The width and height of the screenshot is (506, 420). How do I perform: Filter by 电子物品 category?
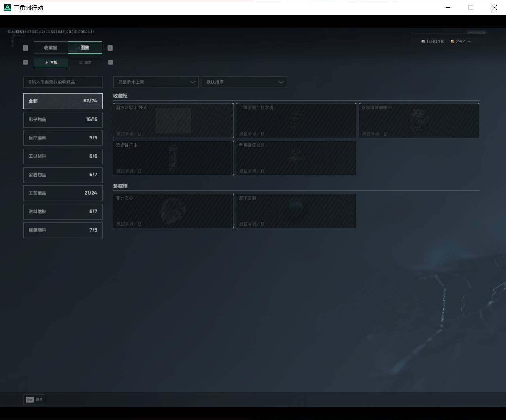[63, 119]
